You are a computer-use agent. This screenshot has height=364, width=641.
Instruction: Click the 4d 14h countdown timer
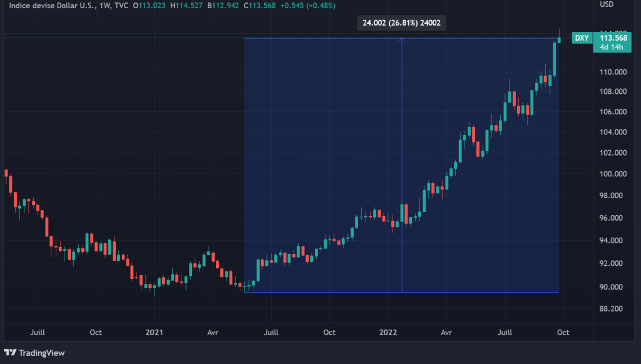pos(612,46)
